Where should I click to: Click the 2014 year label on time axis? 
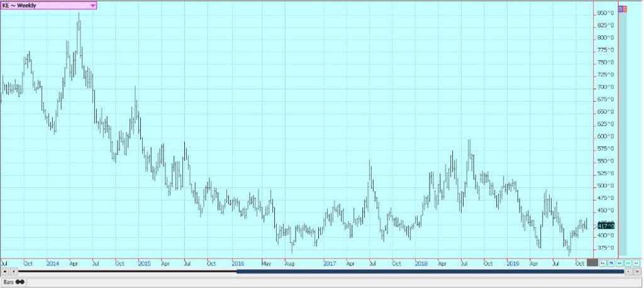53,263
